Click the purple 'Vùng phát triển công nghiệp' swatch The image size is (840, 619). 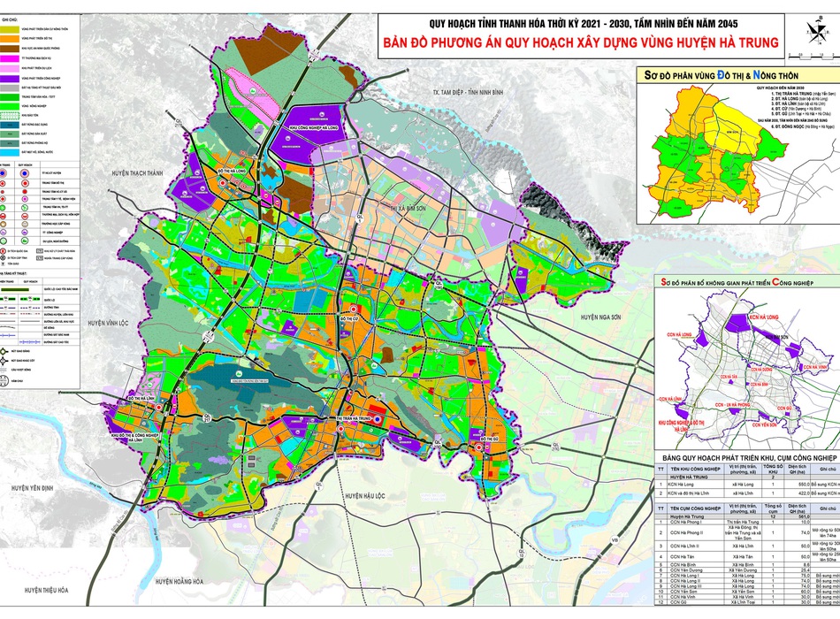[x=10, y=79]
